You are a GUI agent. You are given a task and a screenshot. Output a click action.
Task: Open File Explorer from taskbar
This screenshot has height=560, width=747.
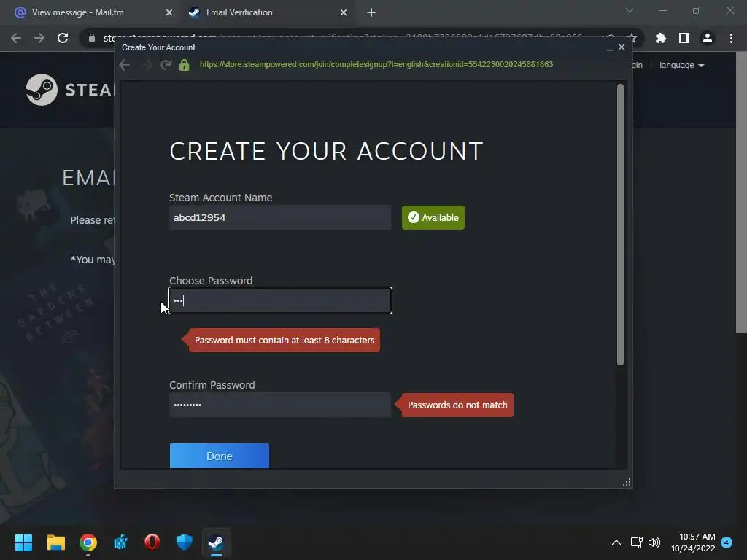(x=55, y=542)
